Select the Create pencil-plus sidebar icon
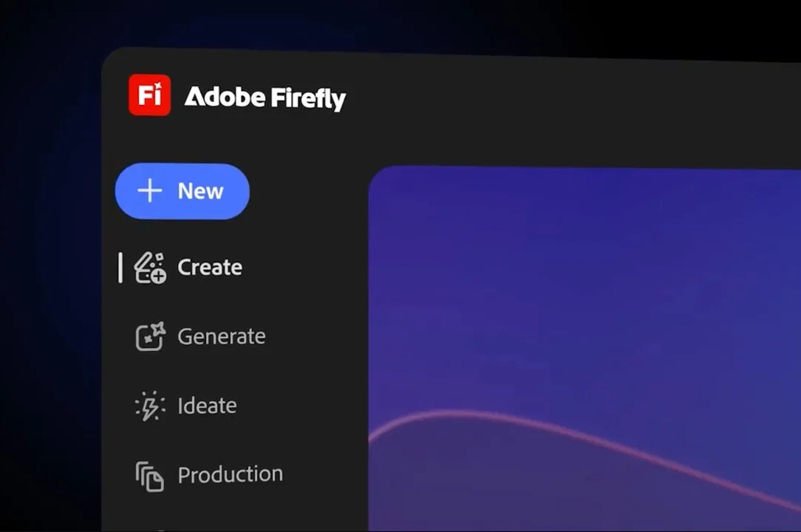 [x=149, y=268]
